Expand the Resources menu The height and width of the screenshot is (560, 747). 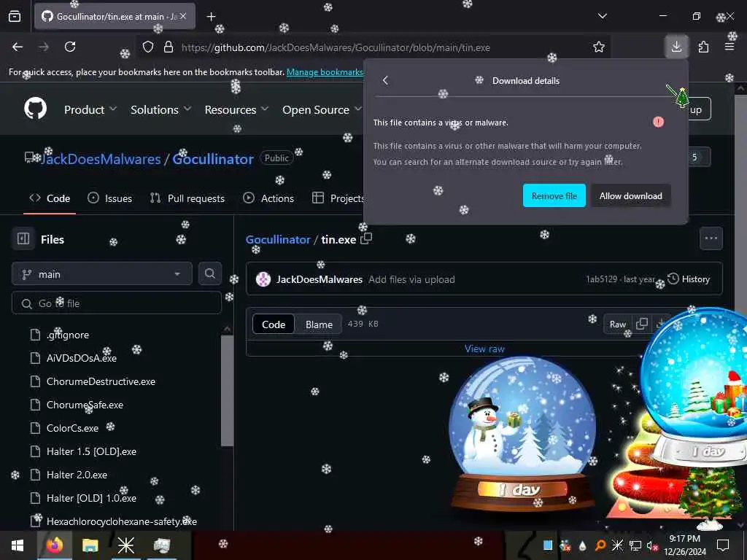(x=237, y=109)
